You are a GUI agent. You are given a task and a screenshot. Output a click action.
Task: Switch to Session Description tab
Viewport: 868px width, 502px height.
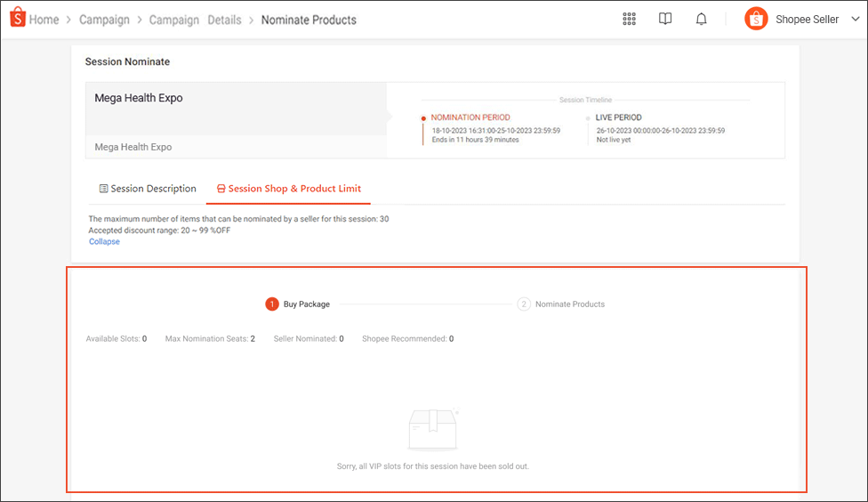coord(148,189)
